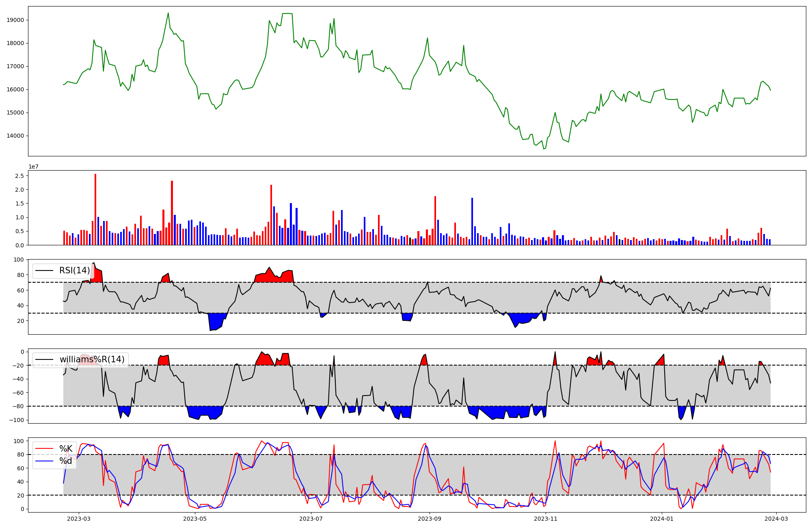Click the 2024-03 x-axis date label
The image size is (812, 528).
click(x=776, y=518)
